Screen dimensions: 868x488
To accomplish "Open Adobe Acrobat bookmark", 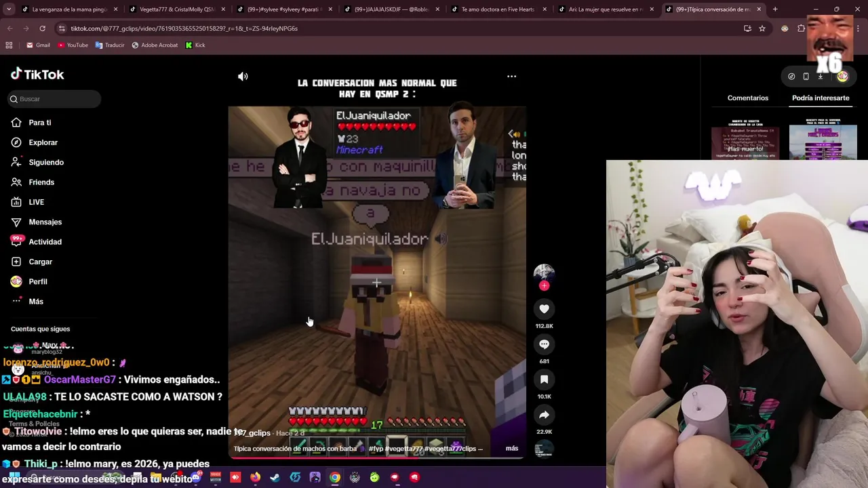I will [155, 45].
